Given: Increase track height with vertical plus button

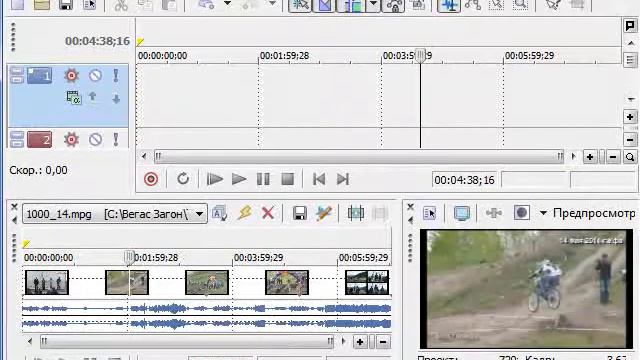Looking at the screenshot, I should (630, 117).
